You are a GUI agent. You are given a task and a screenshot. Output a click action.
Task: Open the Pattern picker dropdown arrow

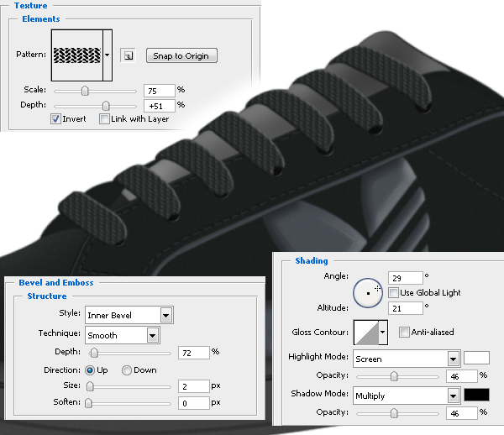click(108, 55)
